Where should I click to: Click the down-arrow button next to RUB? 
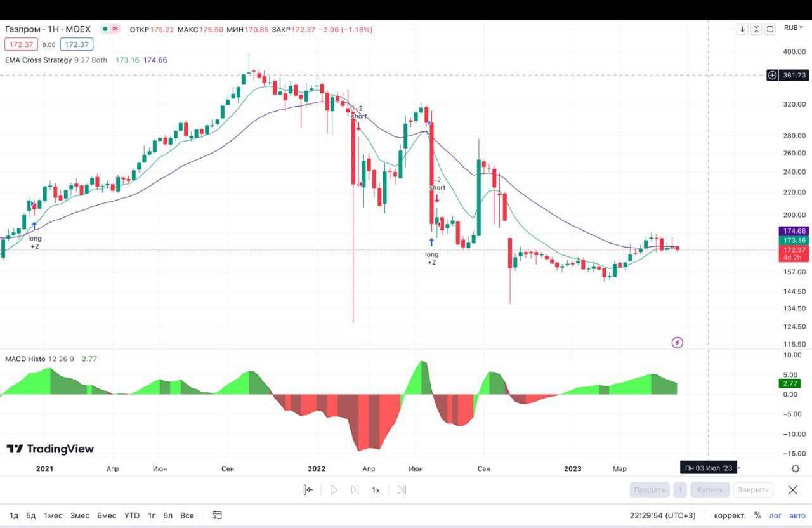click(x=743, y=29)
